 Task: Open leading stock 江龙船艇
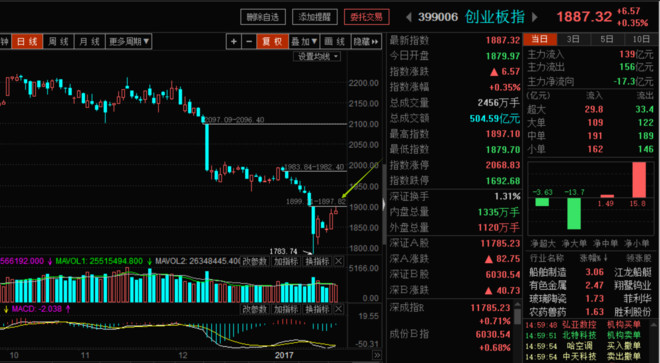coord(633,272)
